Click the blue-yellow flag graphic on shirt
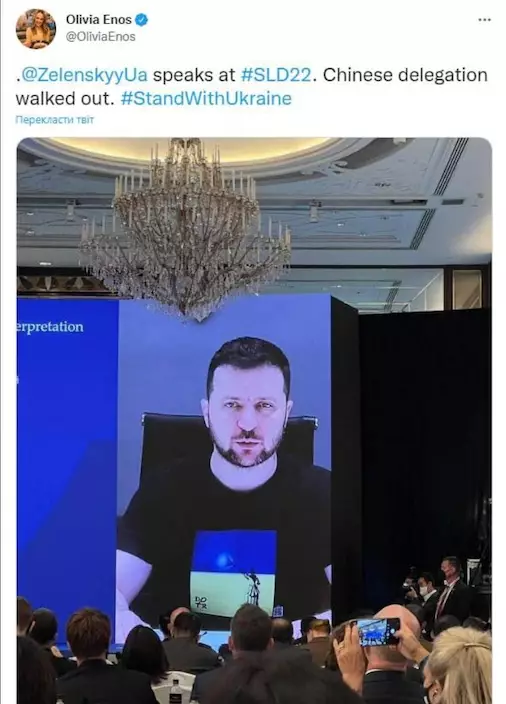 click(233, 572)
